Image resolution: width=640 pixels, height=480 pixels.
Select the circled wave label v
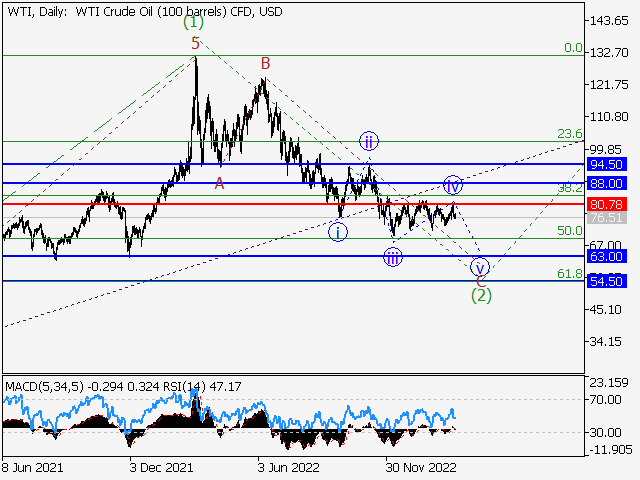[480, 267]
